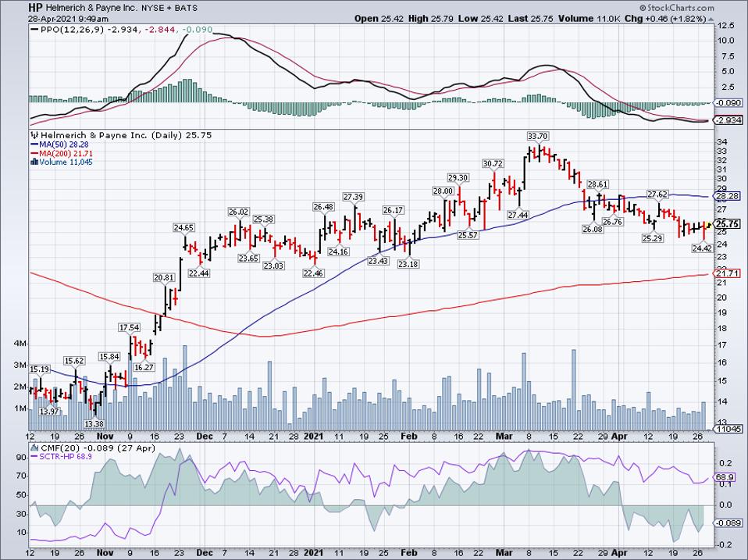Click the green up arrow after Chg
Screen dimensions: 748x560
point(711,19)
